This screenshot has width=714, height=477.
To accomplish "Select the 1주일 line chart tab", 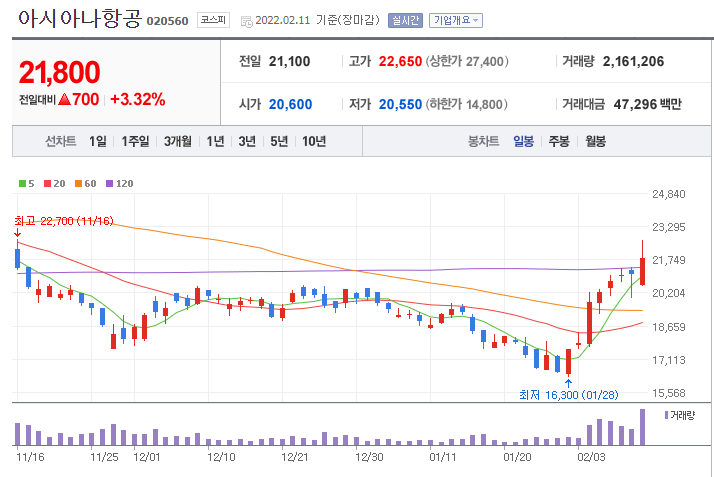I will click(135, 141).
